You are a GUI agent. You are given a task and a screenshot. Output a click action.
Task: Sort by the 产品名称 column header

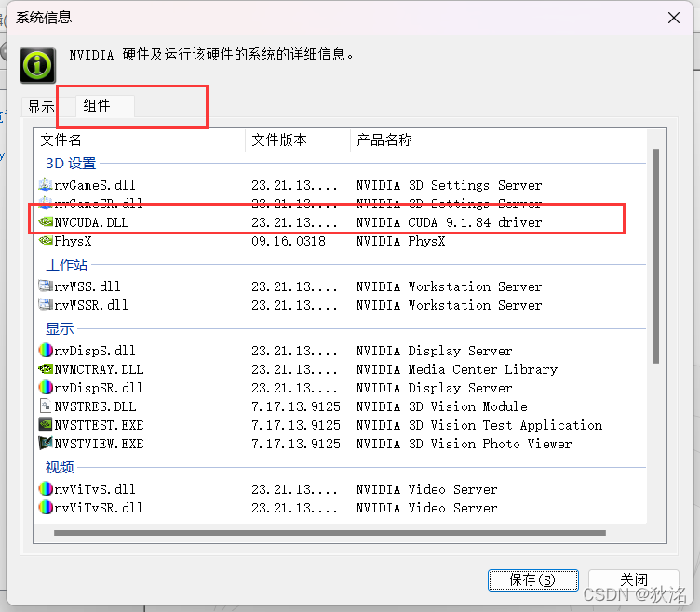click(x=498, y=140)
